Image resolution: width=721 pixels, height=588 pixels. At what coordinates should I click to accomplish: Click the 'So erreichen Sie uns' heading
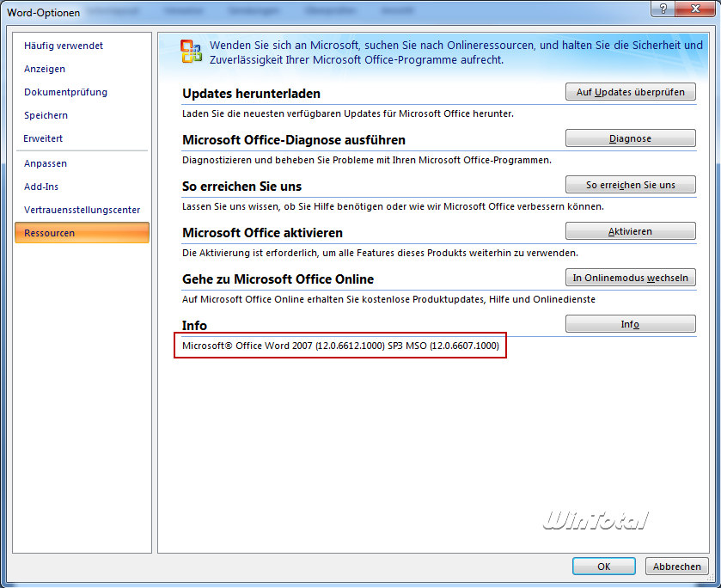(x=241, y=187)
